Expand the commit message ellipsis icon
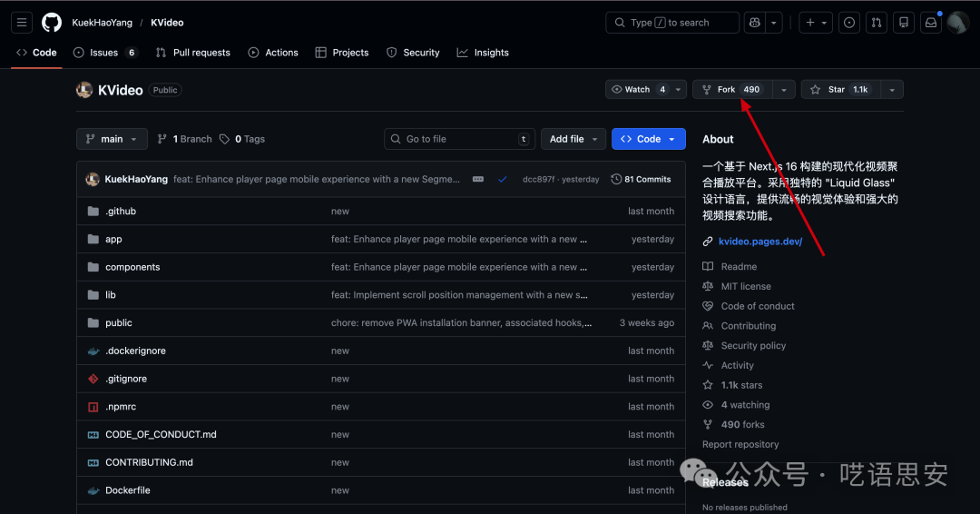The height and width of the screenshot is (514, 980). [478, 180]
